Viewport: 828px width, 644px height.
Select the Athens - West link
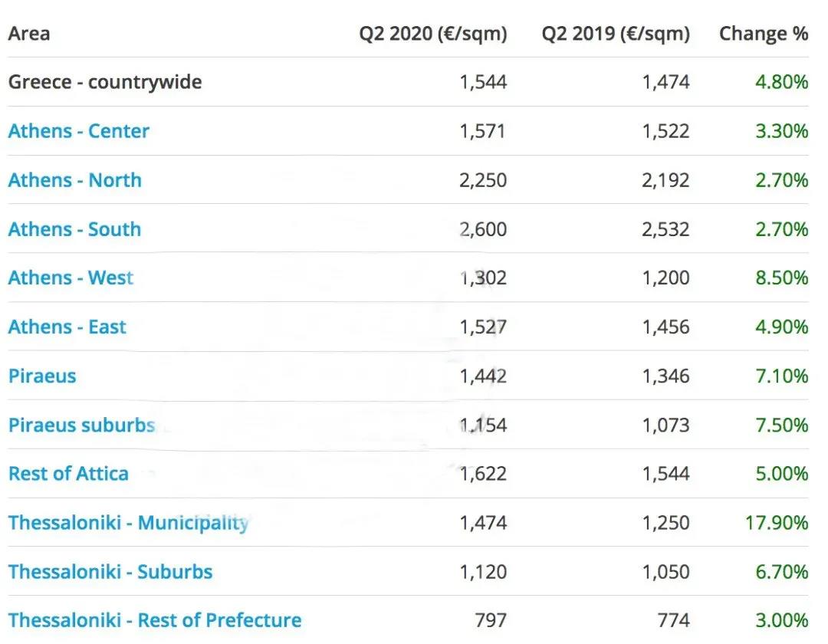coord(71,278)
